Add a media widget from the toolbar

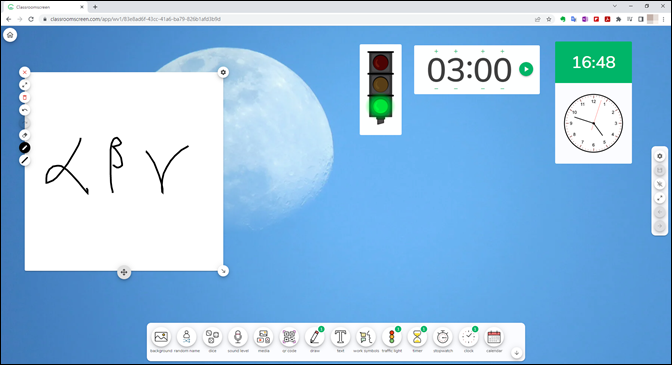pyautogui.click(x=264, y=337)
